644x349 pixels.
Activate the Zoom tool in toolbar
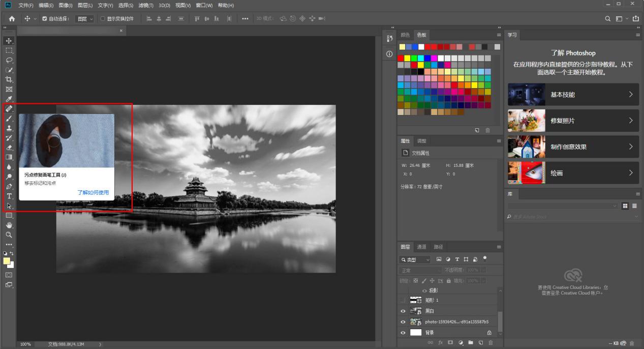9,235
